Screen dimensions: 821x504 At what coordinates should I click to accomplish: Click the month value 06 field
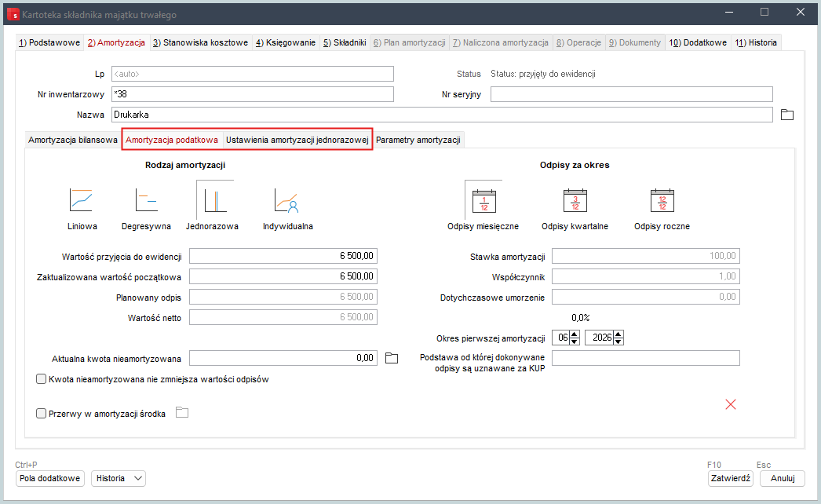click(561, 338)
